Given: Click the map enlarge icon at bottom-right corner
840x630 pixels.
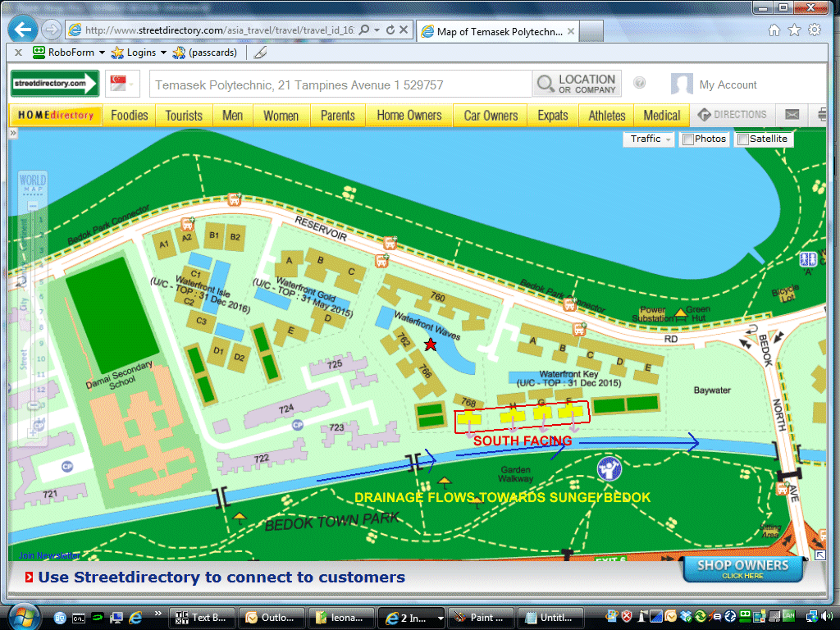Looking at the screenshot, I should (820, 555).
